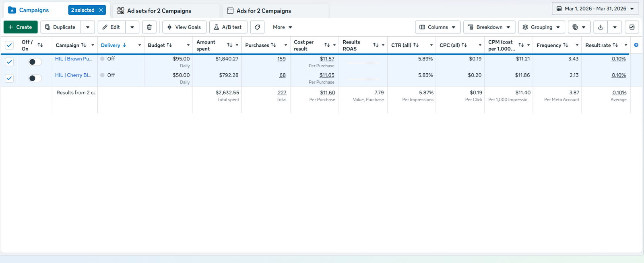Click the blue plus add column icon
Image resolution: width=644 pixels, height=263 pixels.
click(636, 45)
